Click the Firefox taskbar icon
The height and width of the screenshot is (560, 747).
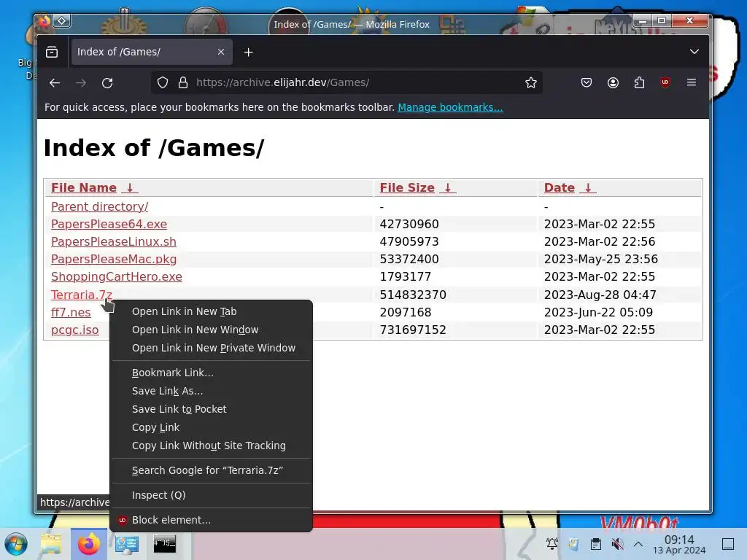[x=88, y=544]
